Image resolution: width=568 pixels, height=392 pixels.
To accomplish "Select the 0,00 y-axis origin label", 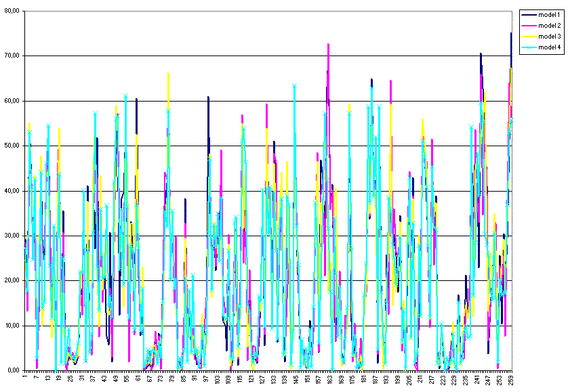I will point(14,370).
